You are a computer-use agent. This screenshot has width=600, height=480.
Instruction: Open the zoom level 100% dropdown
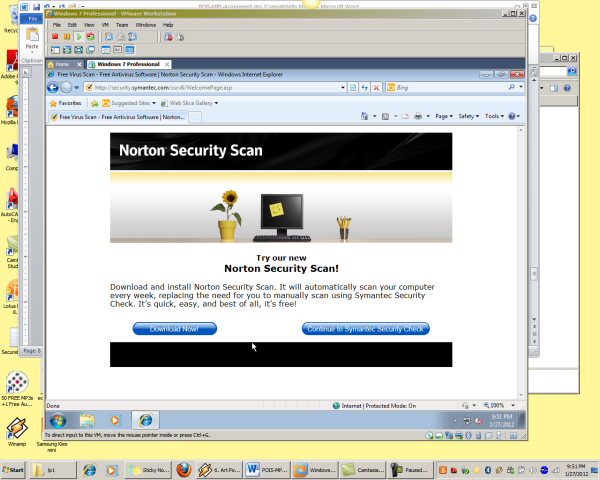click(x=497, y=405)
